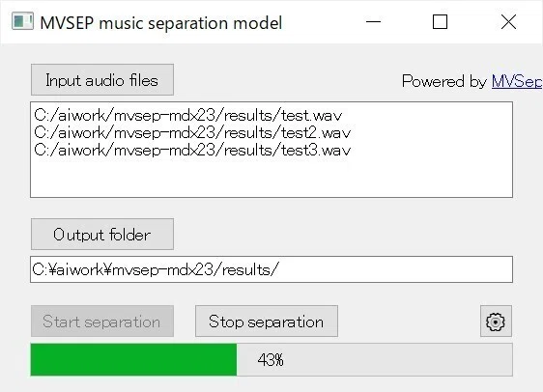
Task: Select test2.wav line in input list
Action: (x=192, y=133)
